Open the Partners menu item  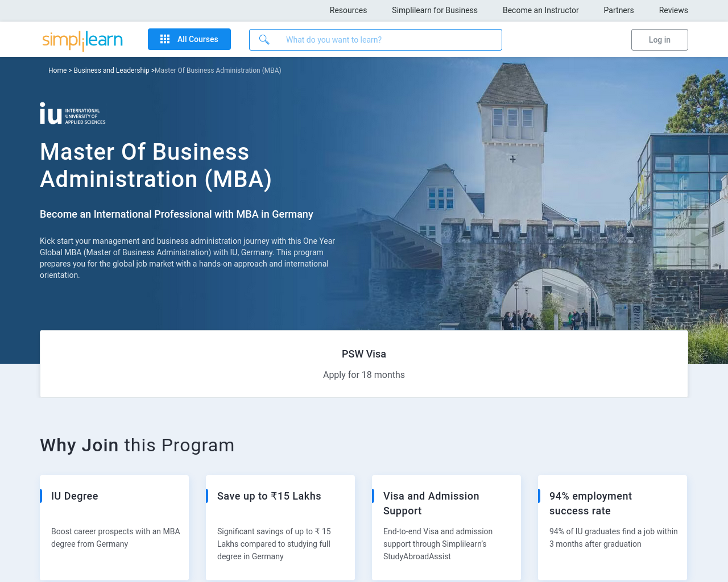[619, 10]
